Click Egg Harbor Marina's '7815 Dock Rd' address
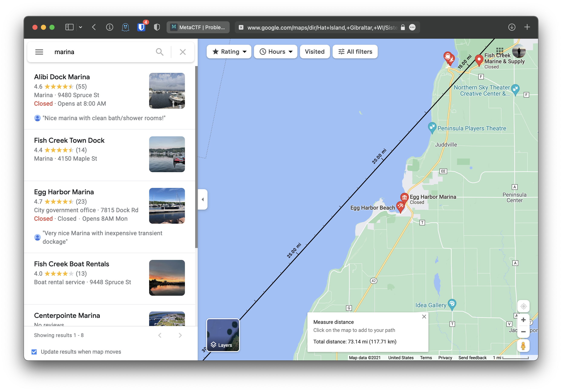 pos(120,210)
